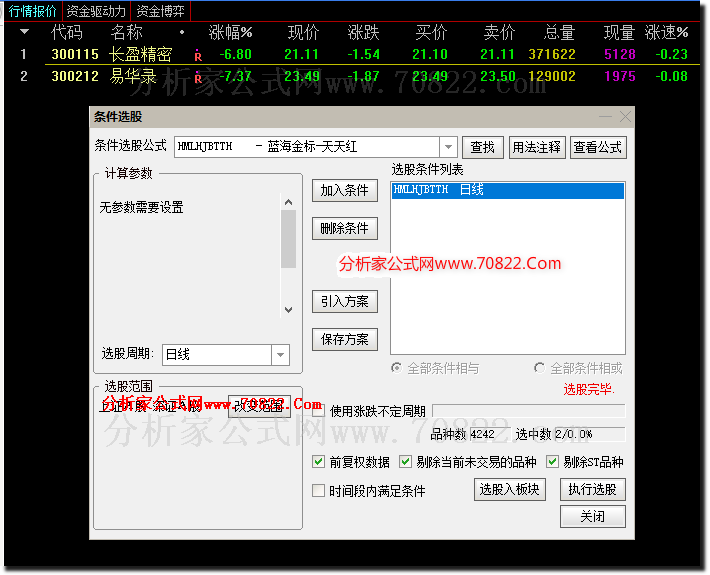Sort by 买价 column header

coord(432,32)
